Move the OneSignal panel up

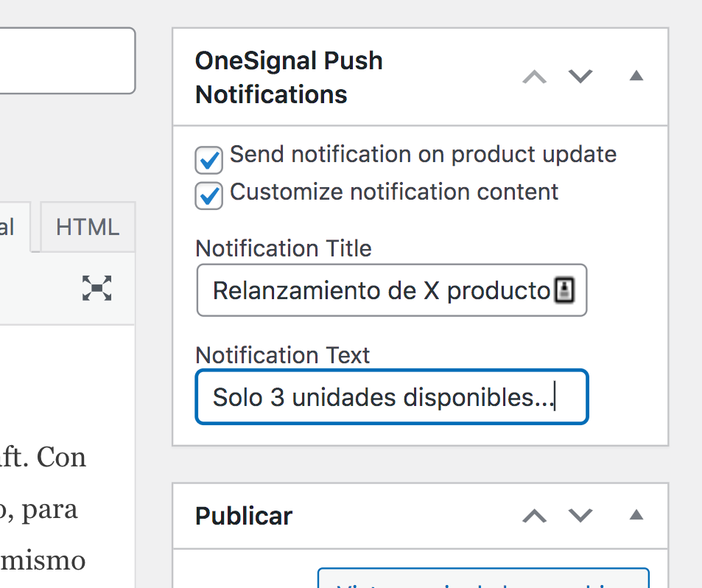[534, 76]
